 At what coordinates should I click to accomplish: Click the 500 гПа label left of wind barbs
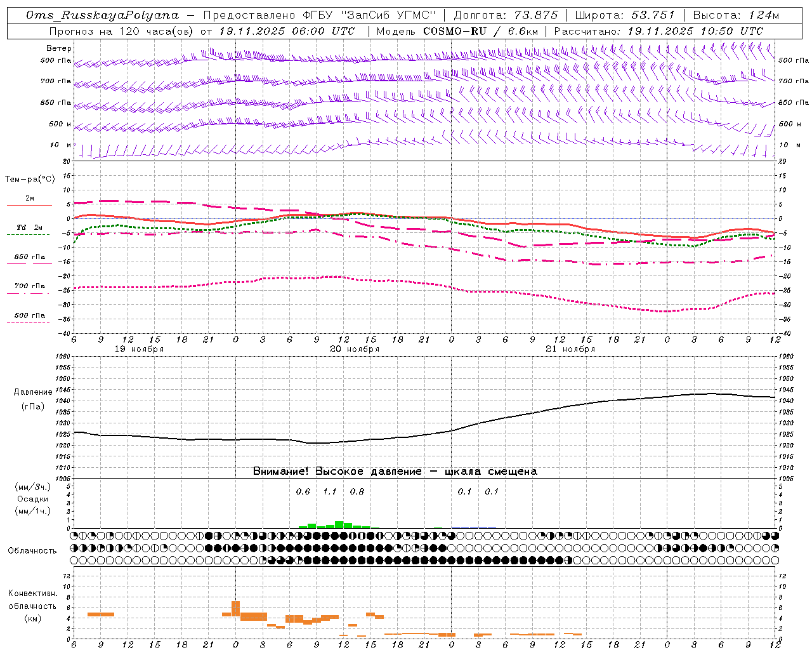coord(56,60)
